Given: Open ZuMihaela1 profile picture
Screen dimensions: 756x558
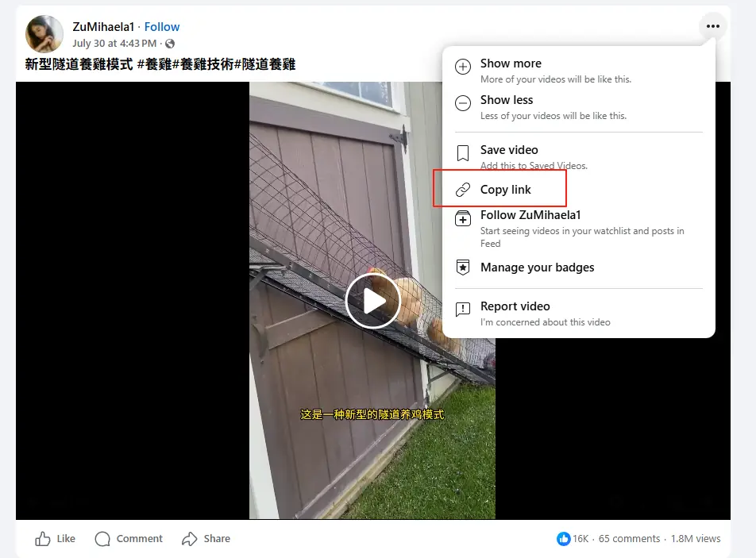Looking at the screenshot, I should [44, 34].
